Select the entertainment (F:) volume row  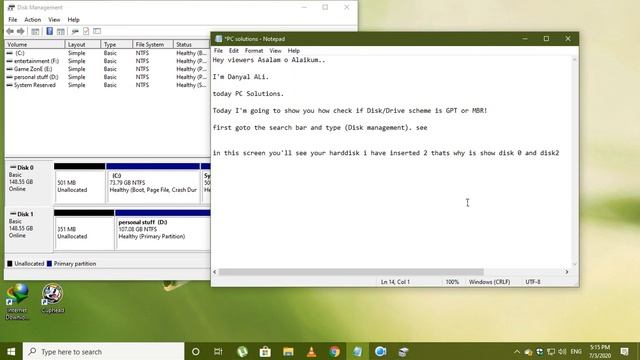click(x=108, y=61)
